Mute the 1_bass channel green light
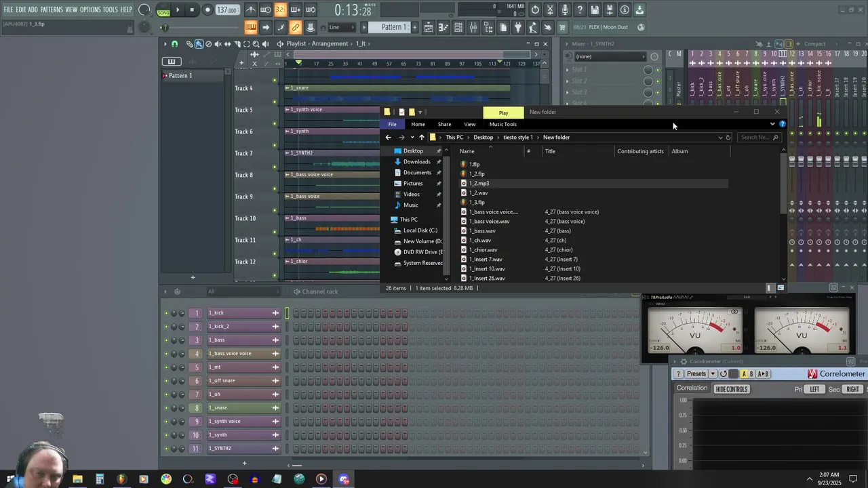Screen dimensions: 868x488 click(165, 340)
